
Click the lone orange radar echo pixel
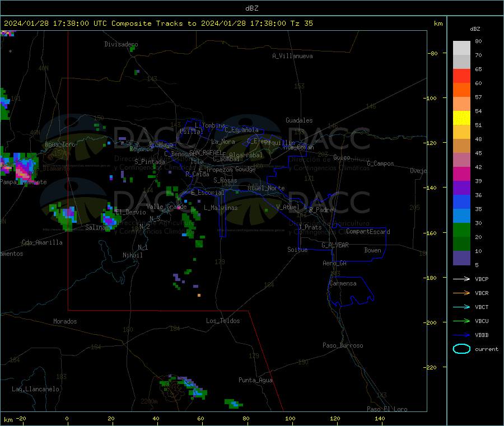[199, 295]
